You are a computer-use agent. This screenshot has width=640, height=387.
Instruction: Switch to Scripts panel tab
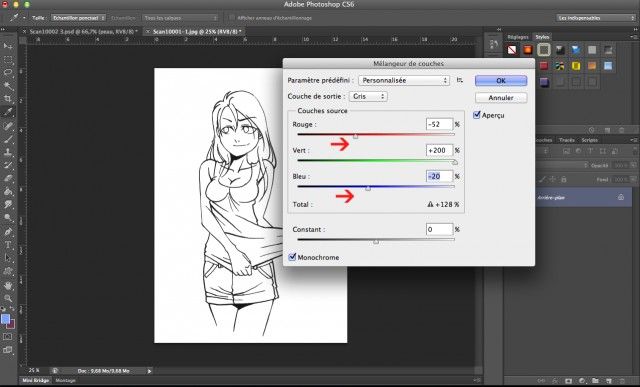(590, 140)
